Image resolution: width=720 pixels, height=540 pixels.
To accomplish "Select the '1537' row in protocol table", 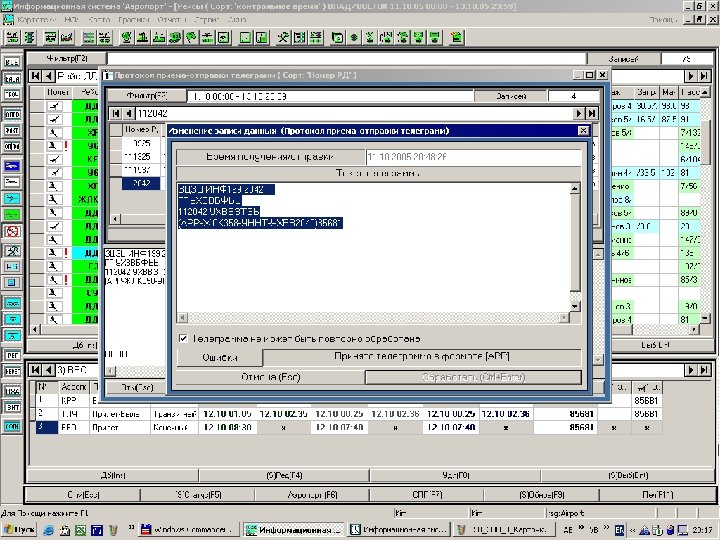I will (141, 170).
